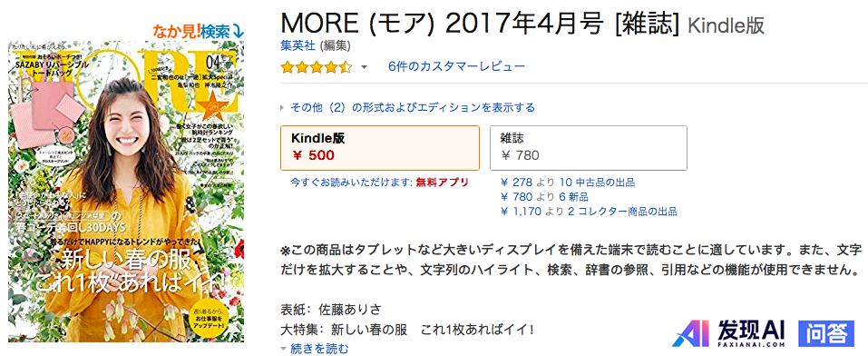Click the blue arrow beside なか見!検索

point(238,32)
